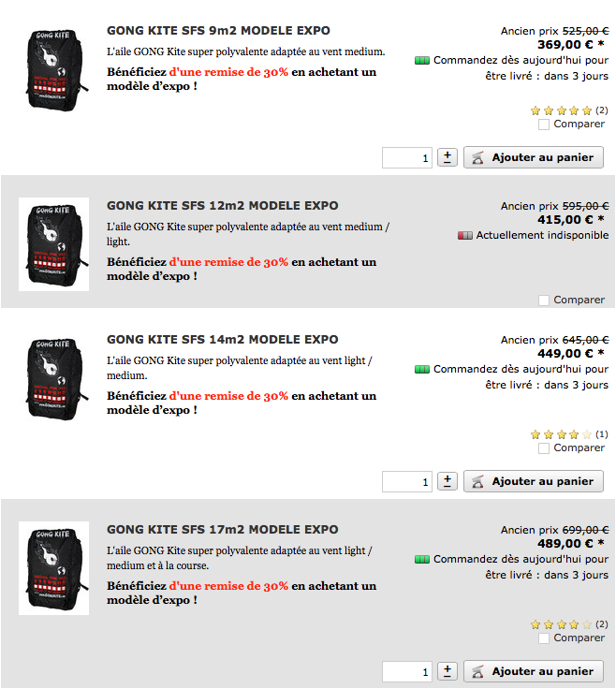616x689 pixels.
Task: Tick Comparer for the 9m2 kite
Action: click(x=544, y=125)
